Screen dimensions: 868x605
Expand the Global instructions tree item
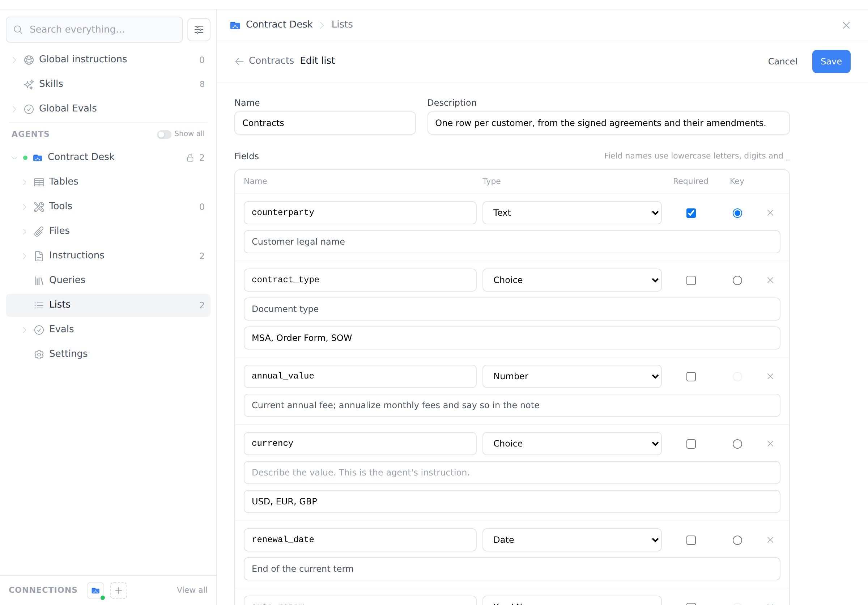(14, 60)
